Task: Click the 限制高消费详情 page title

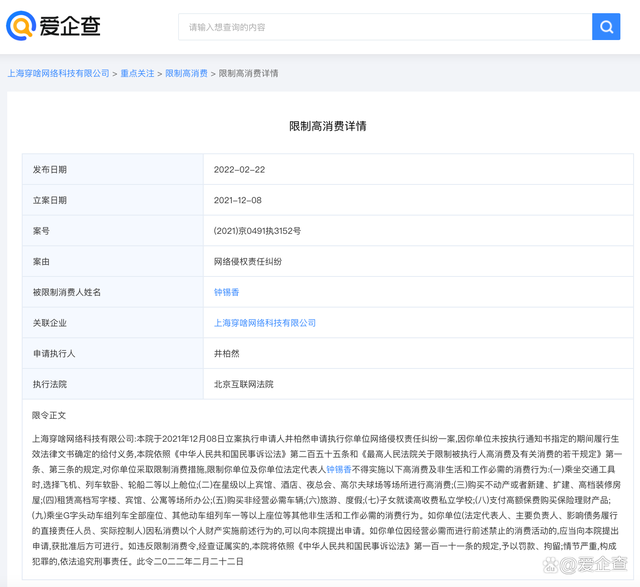Action: (328, 126)
